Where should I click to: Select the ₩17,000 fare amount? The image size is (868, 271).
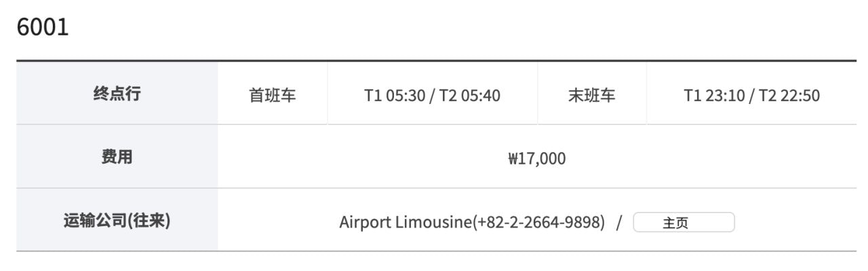pos(536,159)
